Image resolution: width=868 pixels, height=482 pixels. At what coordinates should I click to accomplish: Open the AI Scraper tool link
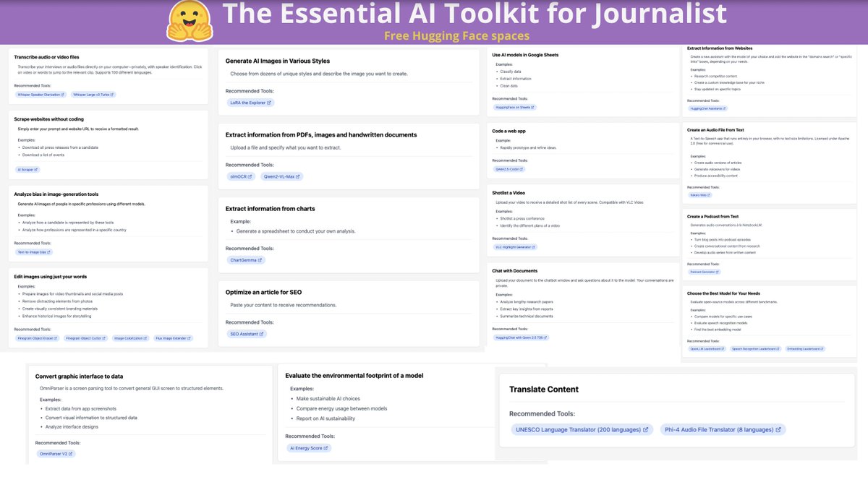pos(27,170)
